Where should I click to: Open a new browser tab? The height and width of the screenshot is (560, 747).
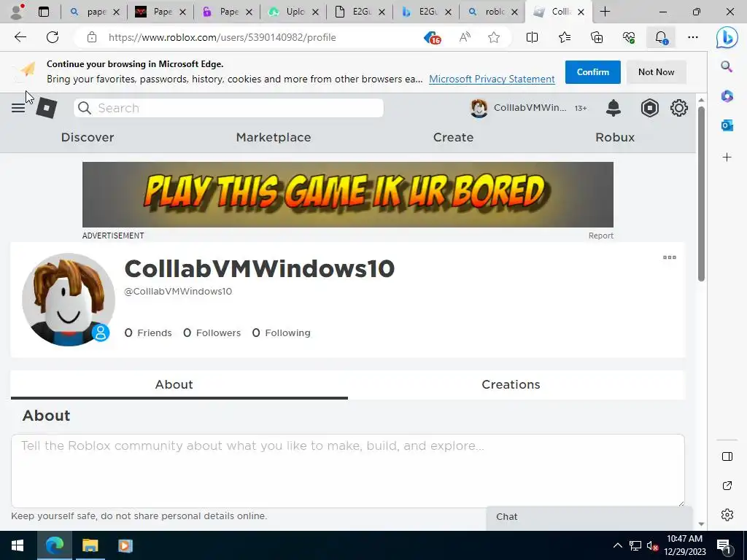pos(605,12)
